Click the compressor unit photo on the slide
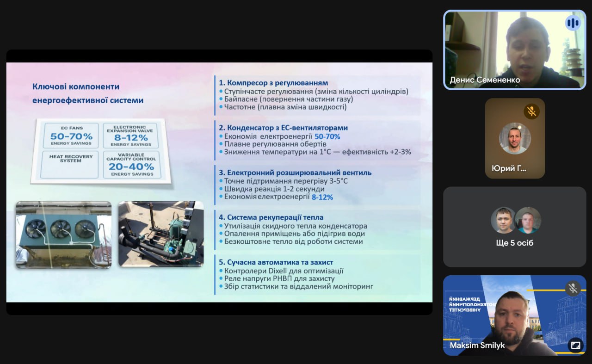Viewport: 592px width, 364px height. point(160,234)
